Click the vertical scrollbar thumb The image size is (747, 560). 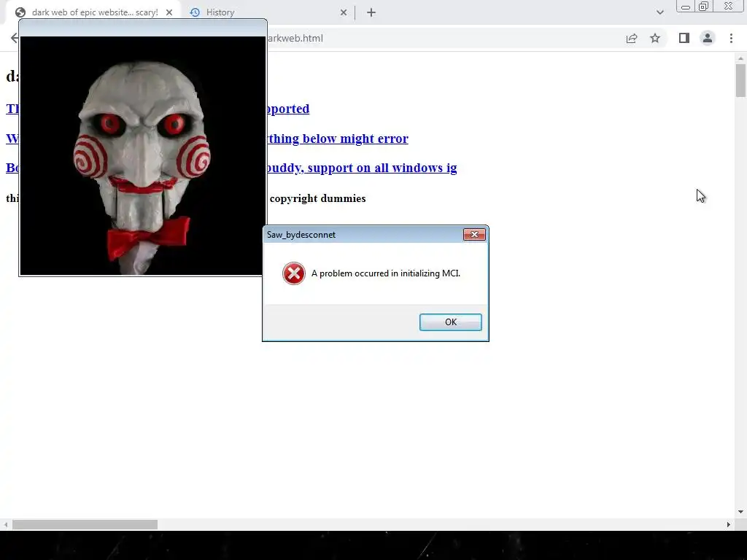[x=740, y=80]
